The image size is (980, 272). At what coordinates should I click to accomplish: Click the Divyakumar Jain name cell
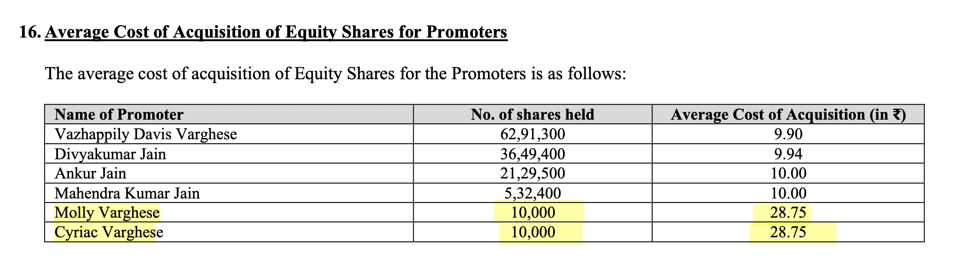point(110,154)
